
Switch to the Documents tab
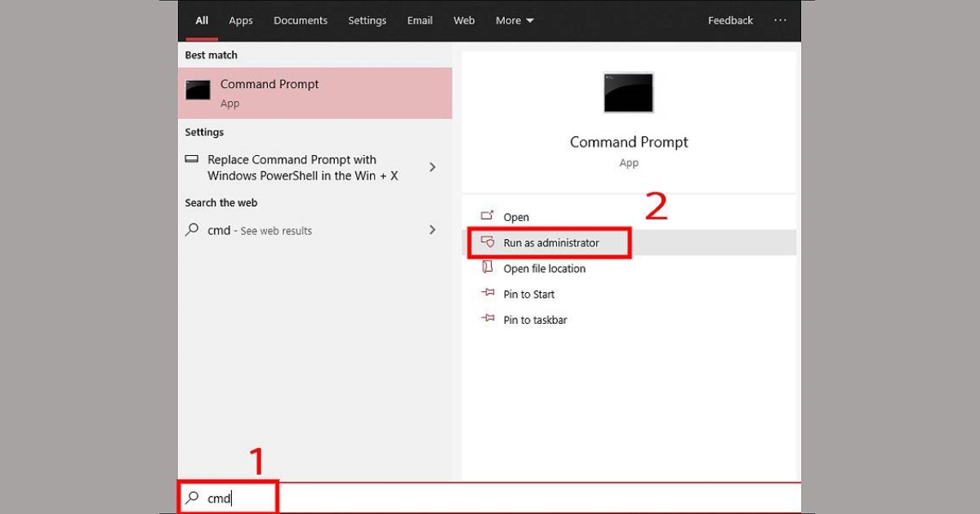(x=301, y=20)
